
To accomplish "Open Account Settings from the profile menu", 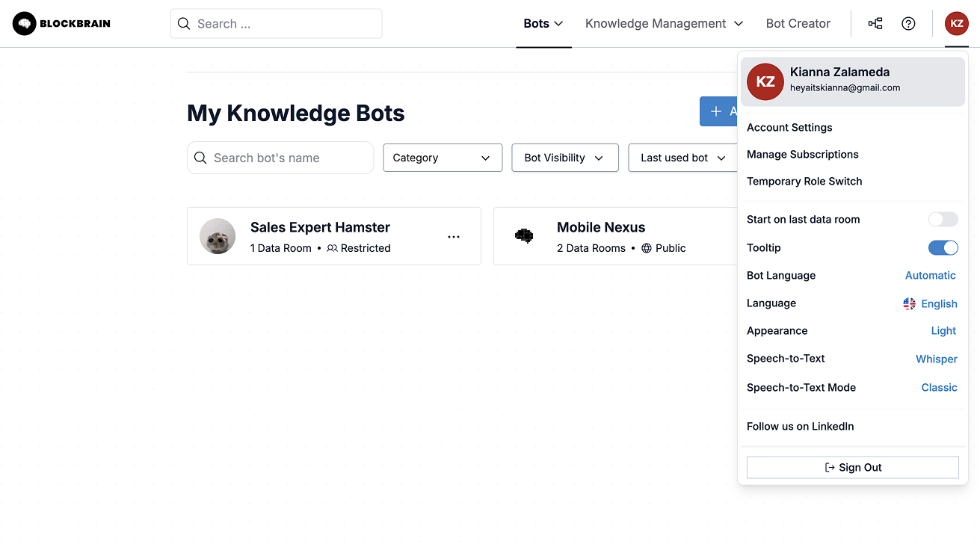I will pyautogui.click(x=789, y=128).
